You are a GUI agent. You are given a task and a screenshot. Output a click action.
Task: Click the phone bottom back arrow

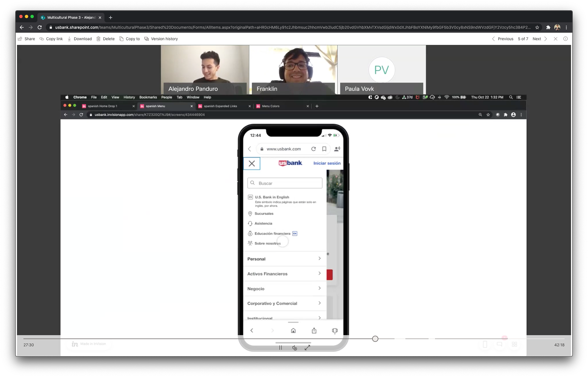(252, 330)
